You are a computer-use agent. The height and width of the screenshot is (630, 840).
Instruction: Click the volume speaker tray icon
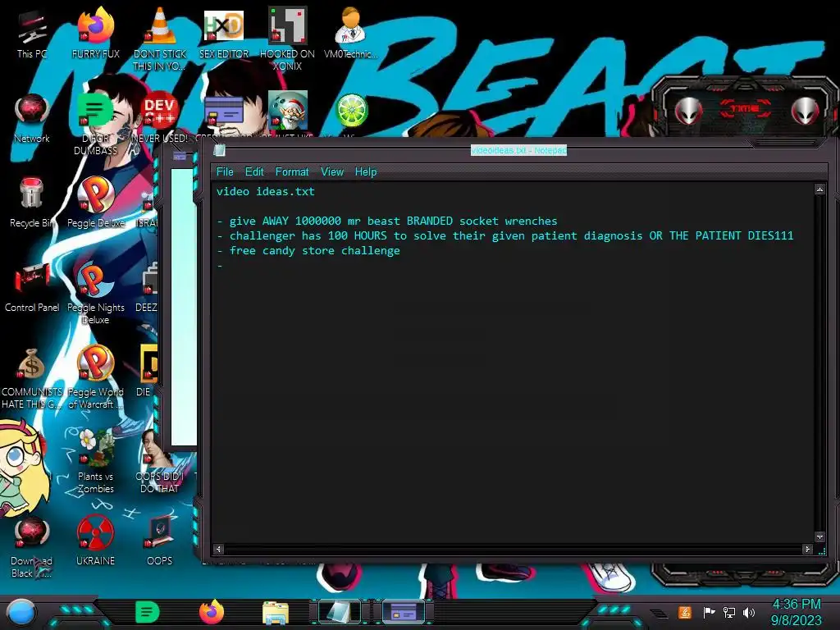pos(749,612)
